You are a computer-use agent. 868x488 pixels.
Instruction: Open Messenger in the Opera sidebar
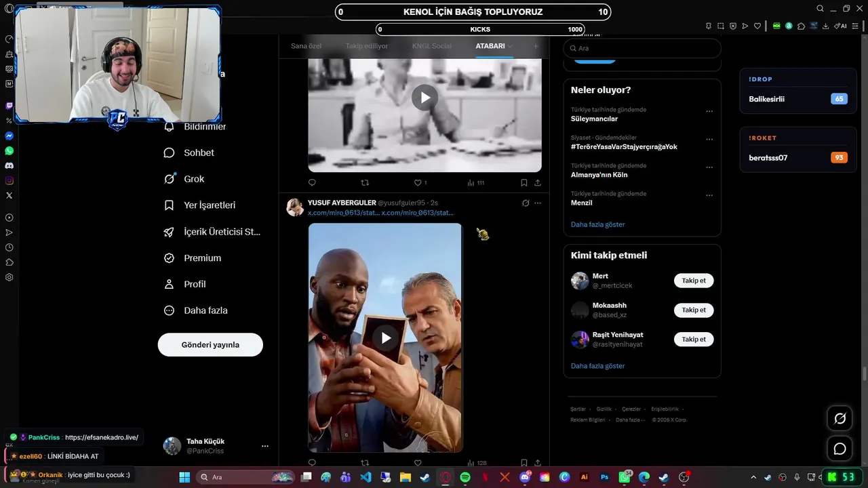coord(9,136)
